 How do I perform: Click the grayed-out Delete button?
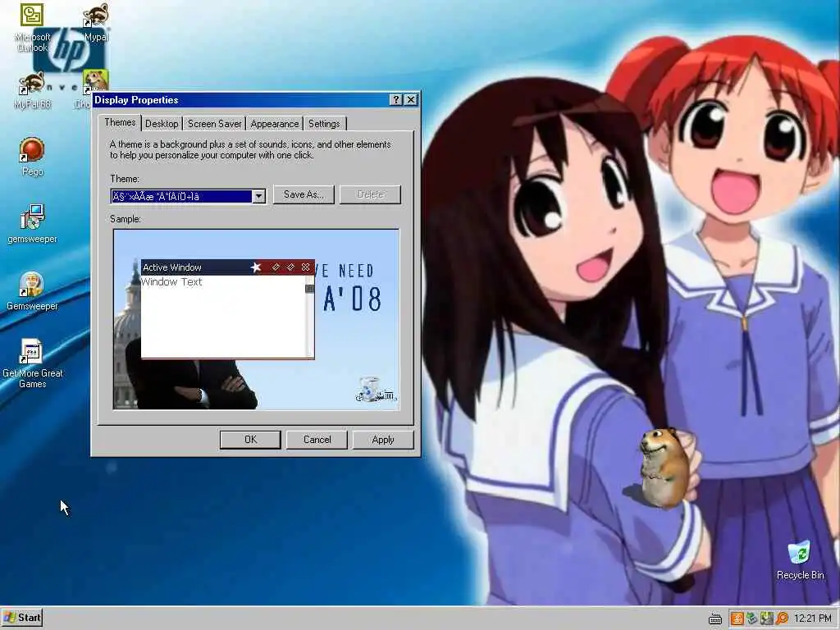[x=370, y=194]
